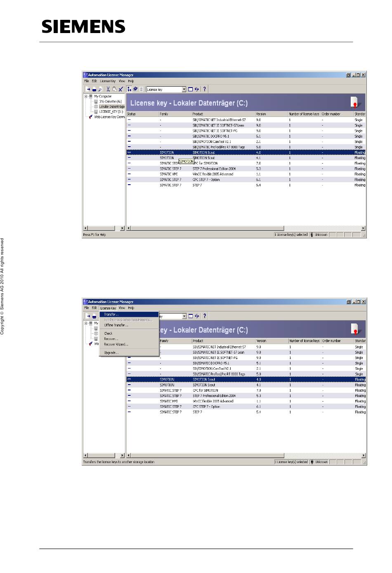
Task: Select 'Lokaler Datenträger' drive in the tree
Action: 111,107
